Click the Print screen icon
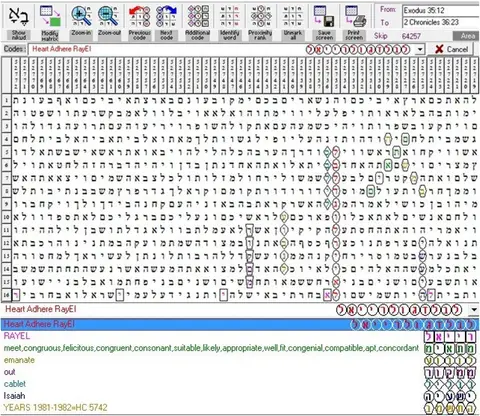The image size is (480, 416). (x=355, y=16)
